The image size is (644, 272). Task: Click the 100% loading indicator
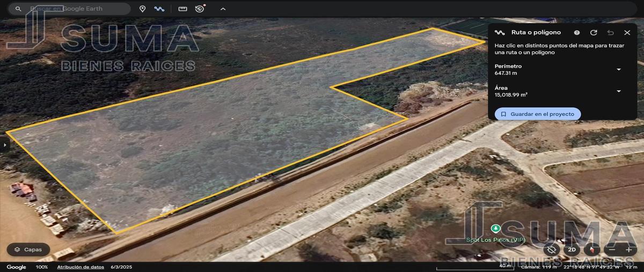[42, 267]
